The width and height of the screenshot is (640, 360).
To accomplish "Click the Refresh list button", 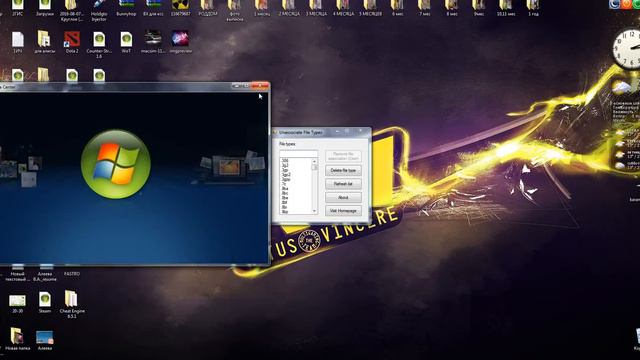I will pyautogui.click(x=343, y=184).
